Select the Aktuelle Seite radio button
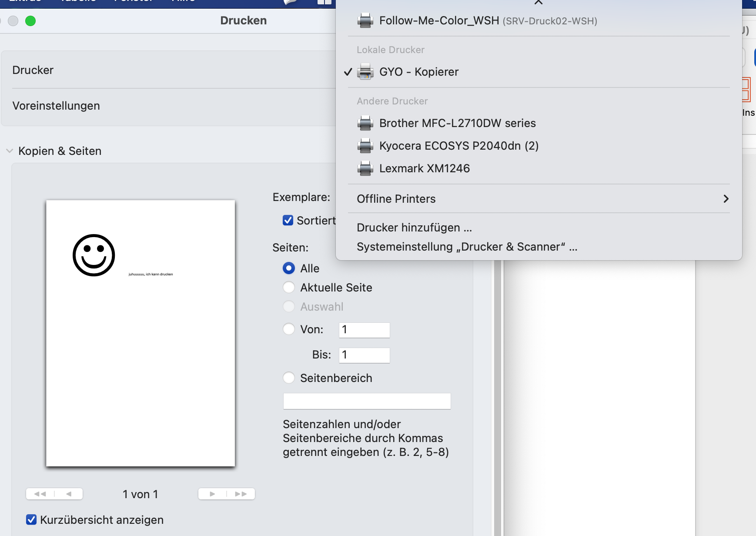This screenshot has height=536, width=756. 289,288
